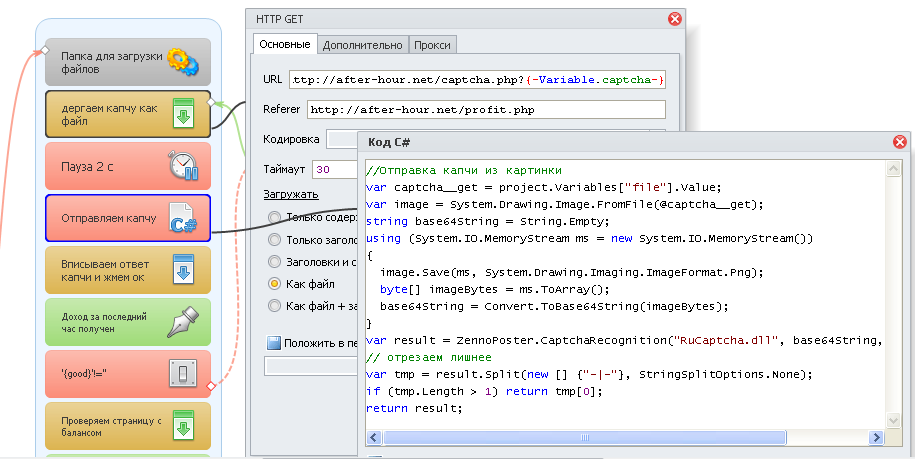
Task: Click the C# file icon on Отправляем капчу block
Action: click(183, 218)
